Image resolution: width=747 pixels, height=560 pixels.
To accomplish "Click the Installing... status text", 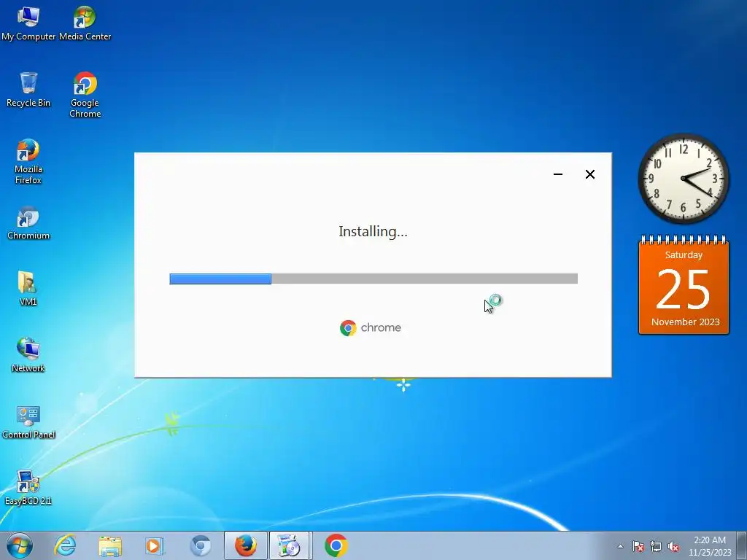I will point(373,231).
